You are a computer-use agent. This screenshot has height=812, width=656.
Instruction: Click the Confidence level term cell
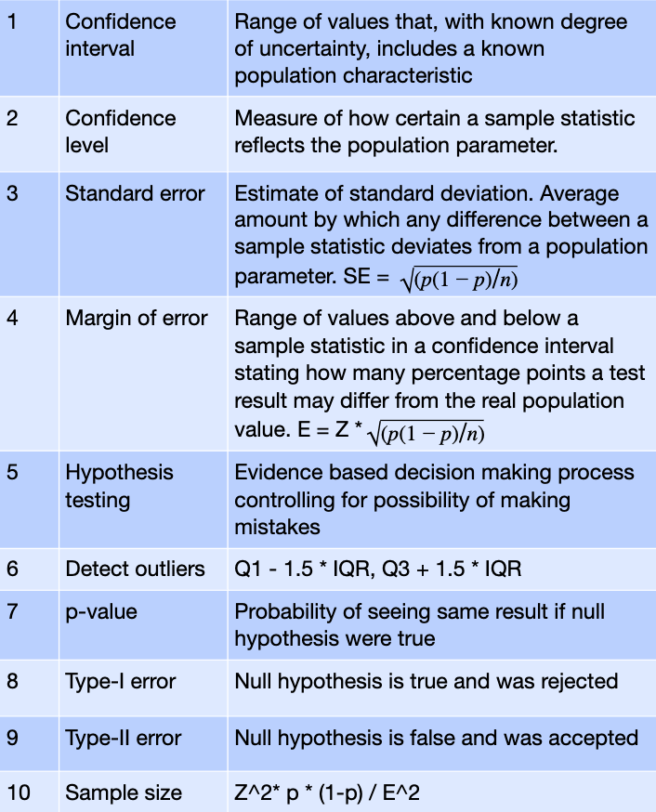143,134
